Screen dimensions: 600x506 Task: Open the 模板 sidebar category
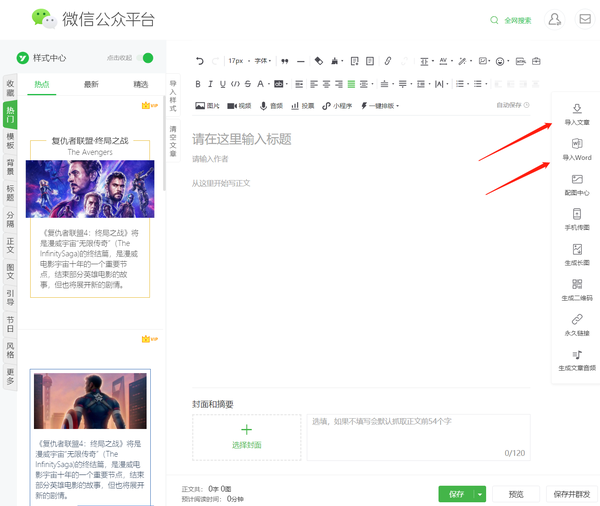tap(10, 141)
